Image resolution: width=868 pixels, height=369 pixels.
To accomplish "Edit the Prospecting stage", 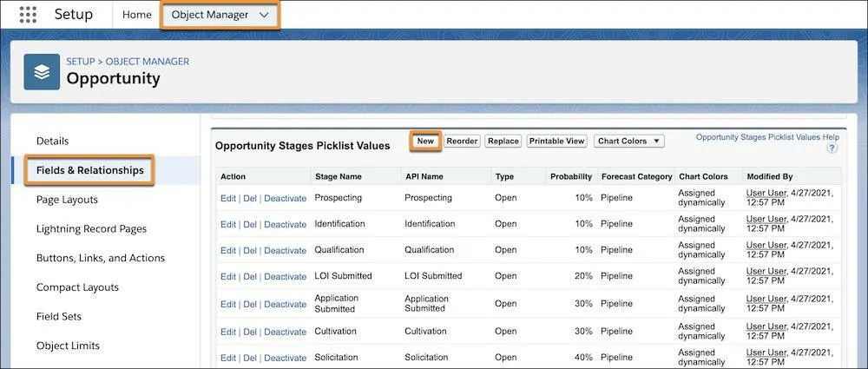I will pos(228,198).
